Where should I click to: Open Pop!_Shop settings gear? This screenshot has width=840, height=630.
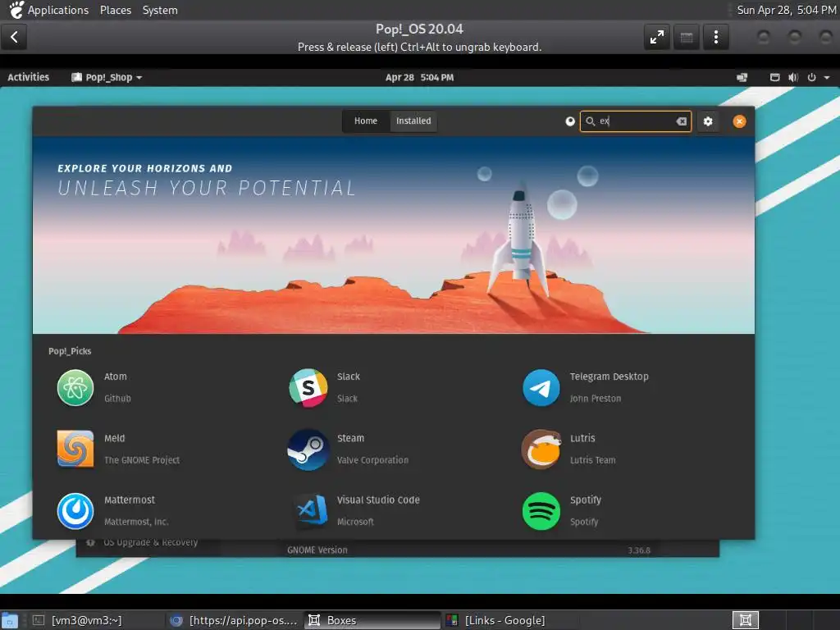pyautogui.click(x=708, y=121)
